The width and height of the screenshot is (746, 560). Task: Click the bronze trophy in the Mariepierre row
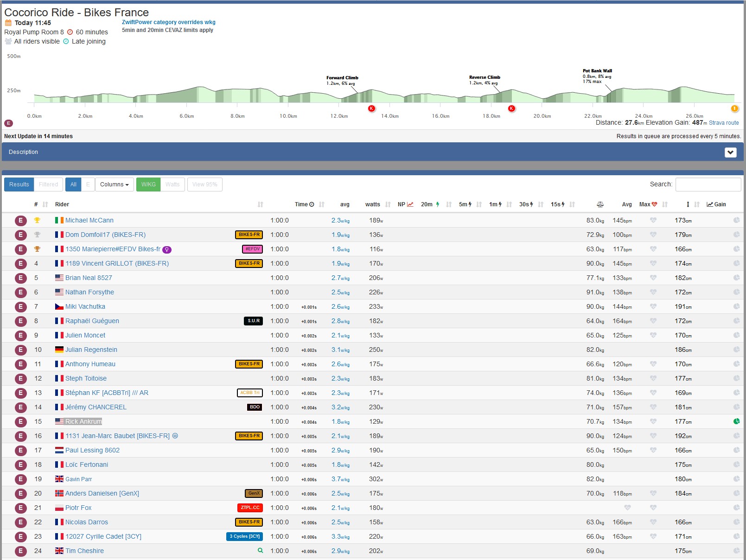pos(37,249)
